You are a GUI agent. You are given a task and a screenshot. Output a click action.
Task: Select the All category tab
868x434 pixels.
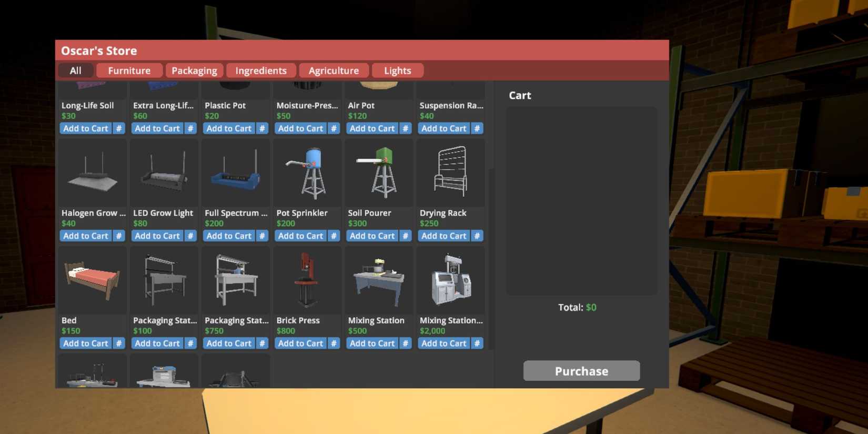pyautogui.click(x=76, y=70)
